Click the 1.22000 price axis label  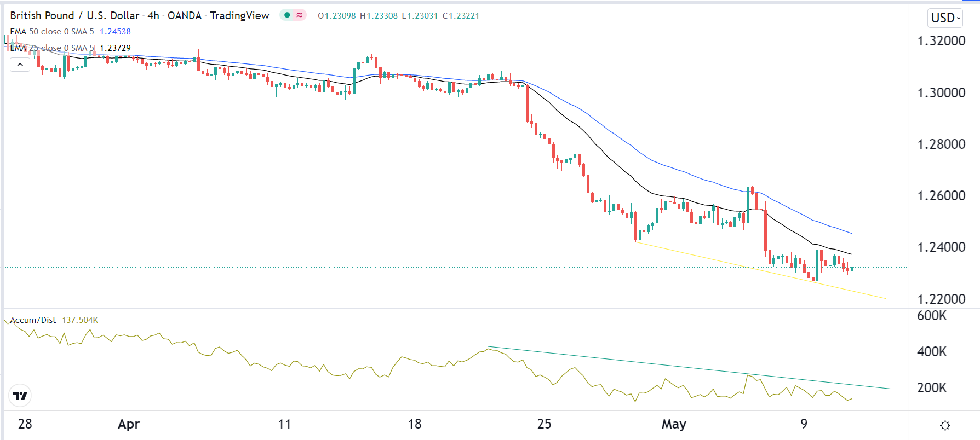(941, 299)
